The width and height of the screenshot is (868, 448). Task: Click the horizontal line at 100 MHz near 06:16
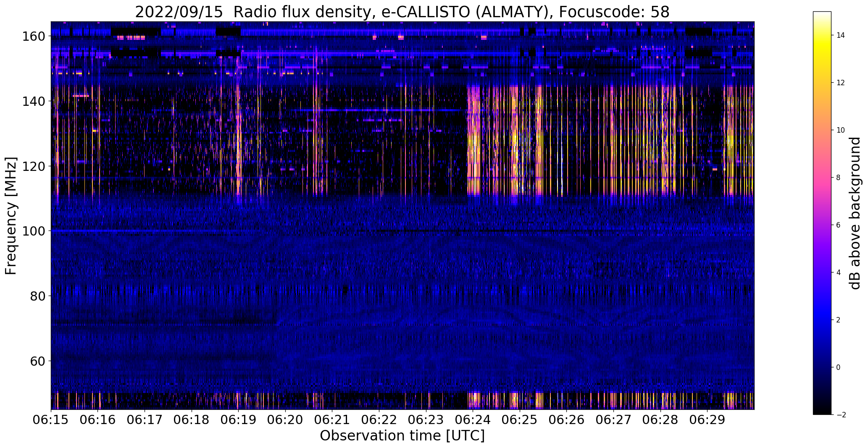point(98,231)
